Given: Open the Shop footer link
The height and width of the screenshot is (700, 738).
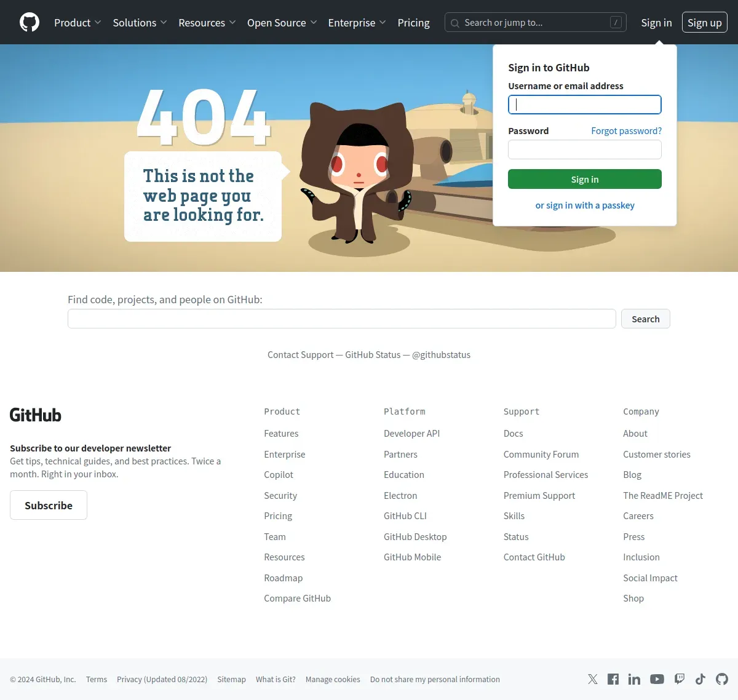Looking at the screenshot, I should pyautogui.click(x=633, y=599).
